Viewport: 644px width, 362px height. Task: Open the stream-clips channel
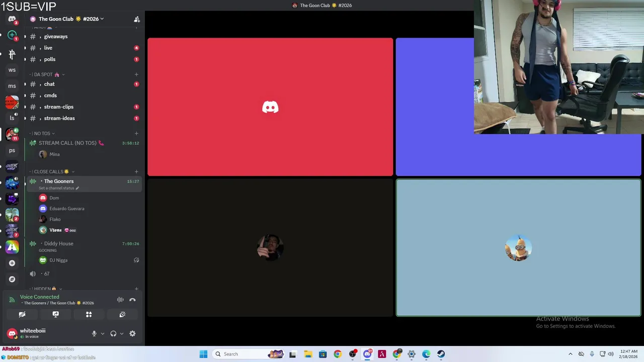[84, 107]
